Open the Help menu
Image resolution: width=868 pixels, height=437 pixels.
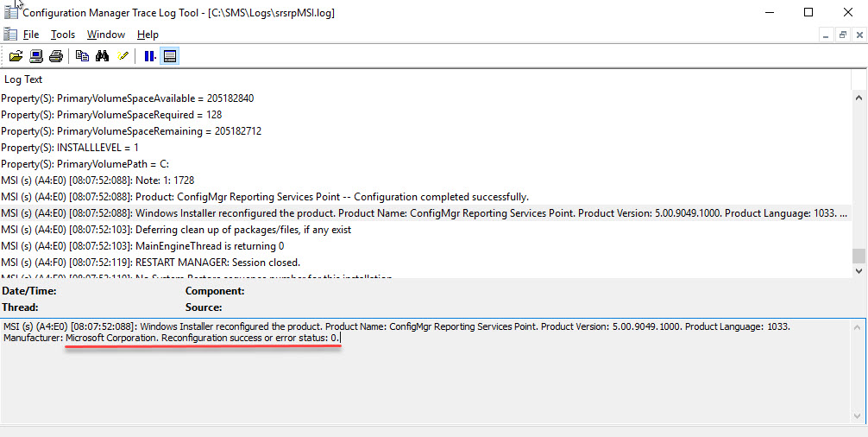pos(148,35)
